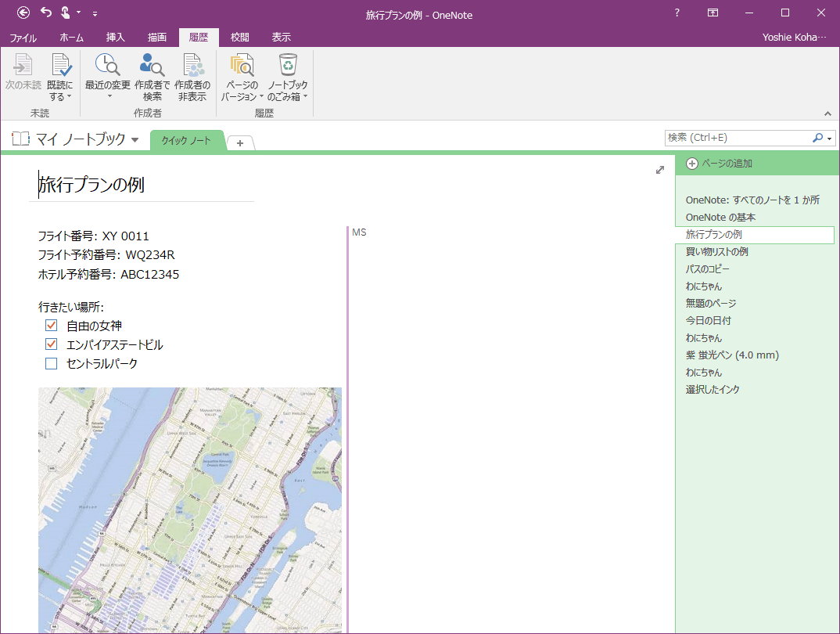
Task: Expand page to full view arrow icon
Action: (659, 170)
